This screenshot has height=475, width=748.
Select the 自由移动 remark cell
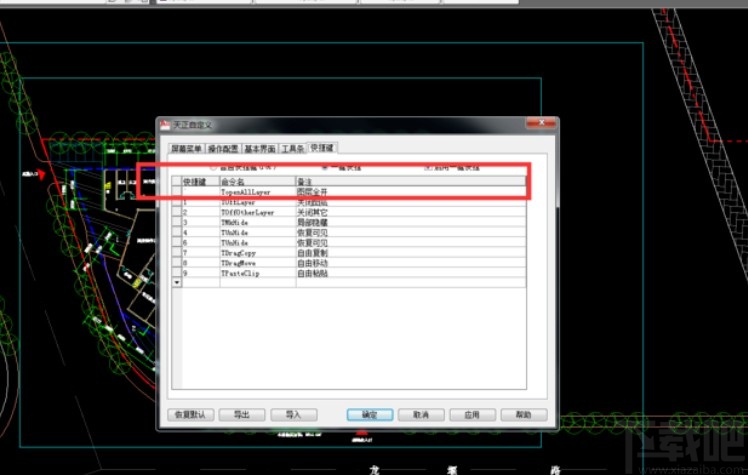(411, 263)
